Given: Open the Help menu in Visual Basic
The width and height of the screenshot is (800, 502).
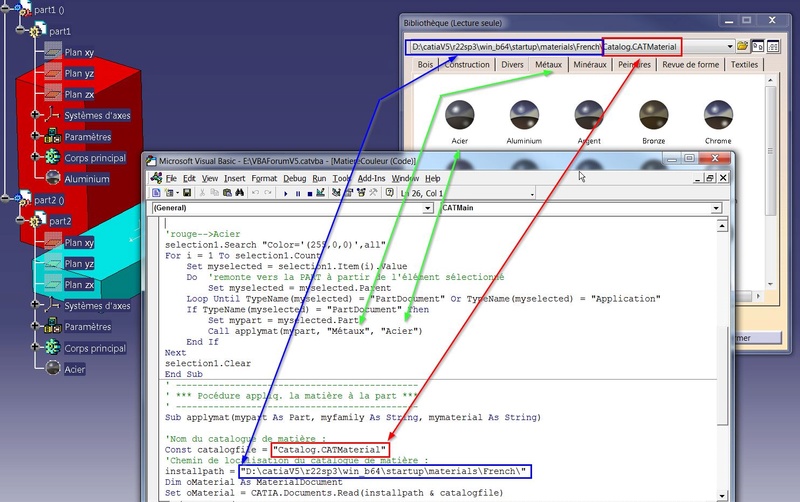Looking at the screenshot, I should pos(432,179).
